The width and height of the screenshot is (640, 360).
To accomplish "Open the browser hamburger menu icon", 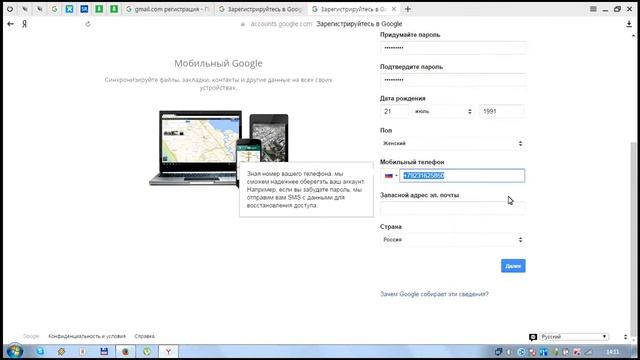I will coord(593,9).
